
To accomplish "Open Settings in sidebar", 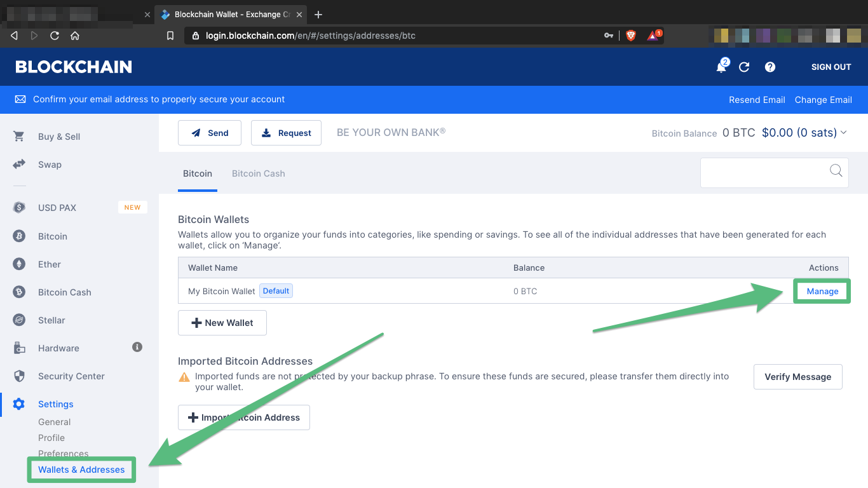I will pos(56,404).
